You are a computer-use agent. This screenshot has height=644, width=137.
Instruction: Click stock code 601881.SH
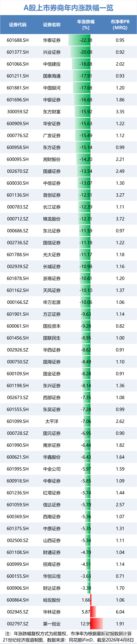(18, 88)
